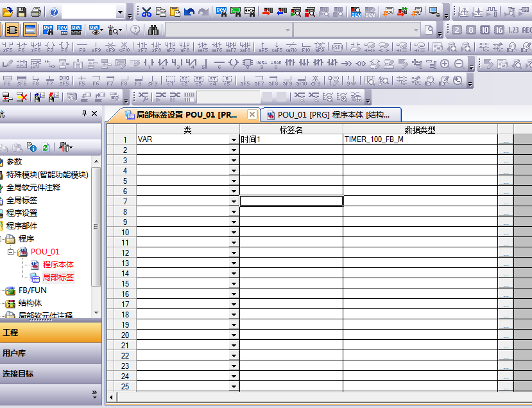This screenshot has height=408, width=532.
Task: Open the class dropdown in row 7
Action: pos(234,201)
